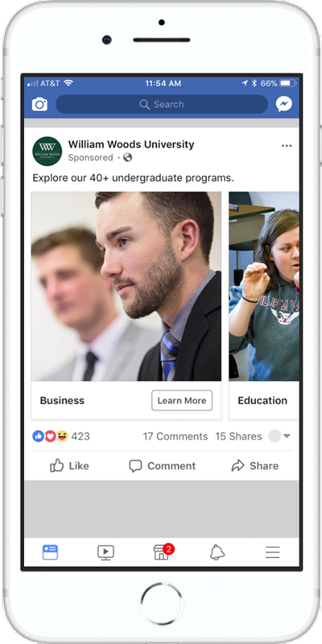
Task: Tap the Search field
Action: tap(162, 105)
